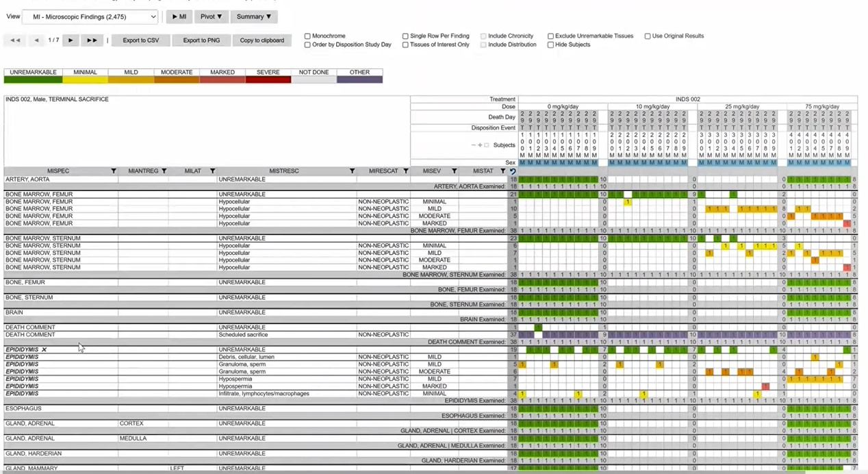
Task: Check Exclude Unremarkable Tissues
Action: [550, 36]
